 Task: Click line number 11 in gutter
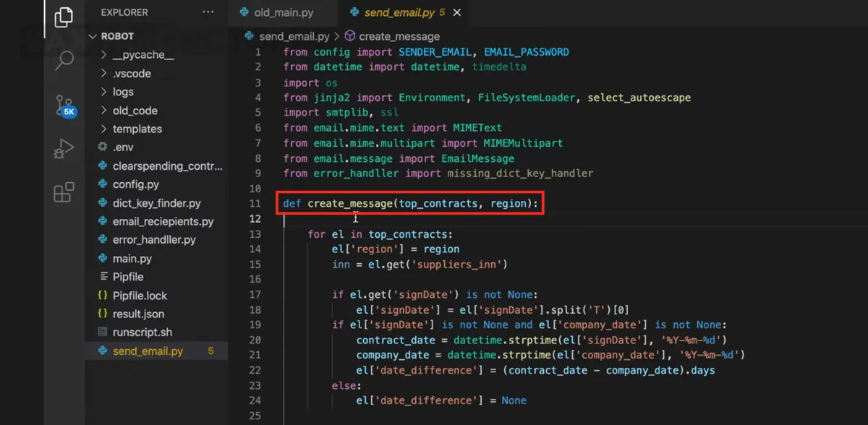tap(254, 204)
